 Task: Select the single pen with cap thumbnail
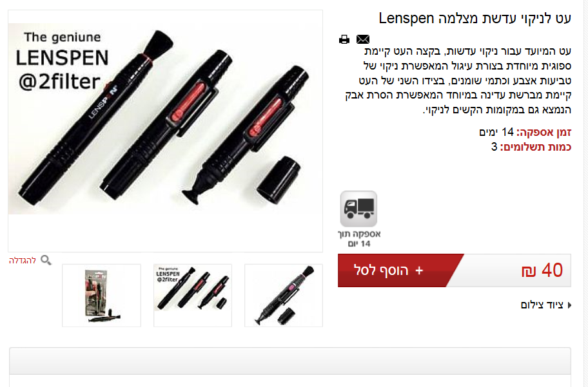click(284, 295)
